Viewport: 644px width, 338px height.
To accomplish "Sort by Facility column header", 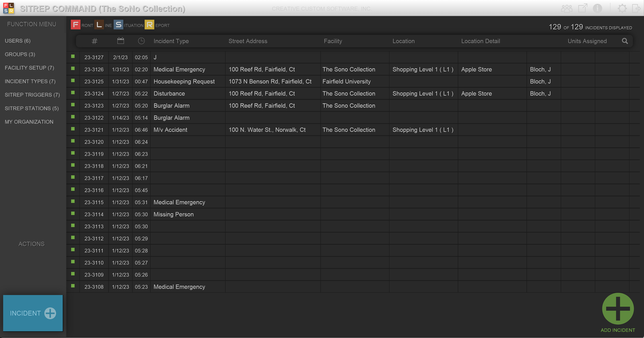I will pos(333,41).
